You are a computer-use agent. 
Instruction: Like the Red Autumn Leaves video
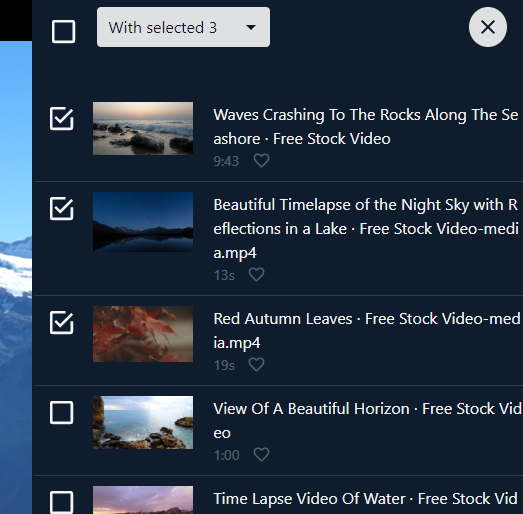(256, 365)
